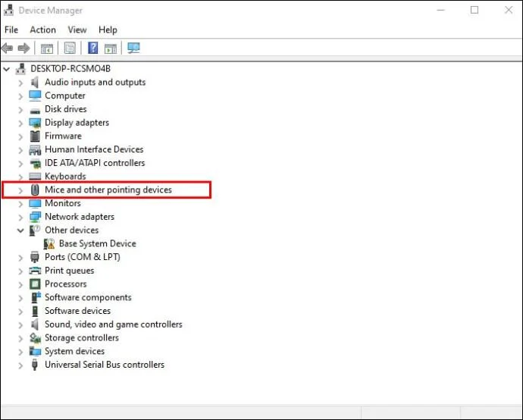Expand Universal Serial Bus controllers
Image resolution: width=523 pixels, height=420 pixels.
[20, 365]
